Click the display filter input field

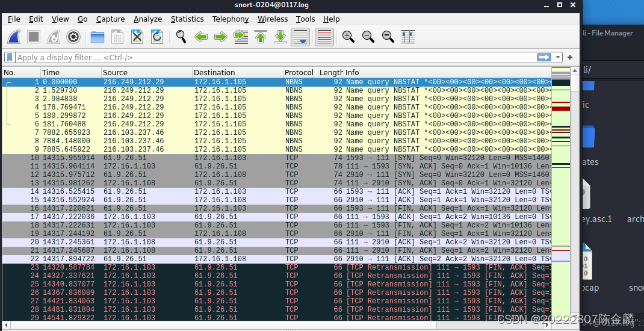pyautogui.click(x=275, y=58)
